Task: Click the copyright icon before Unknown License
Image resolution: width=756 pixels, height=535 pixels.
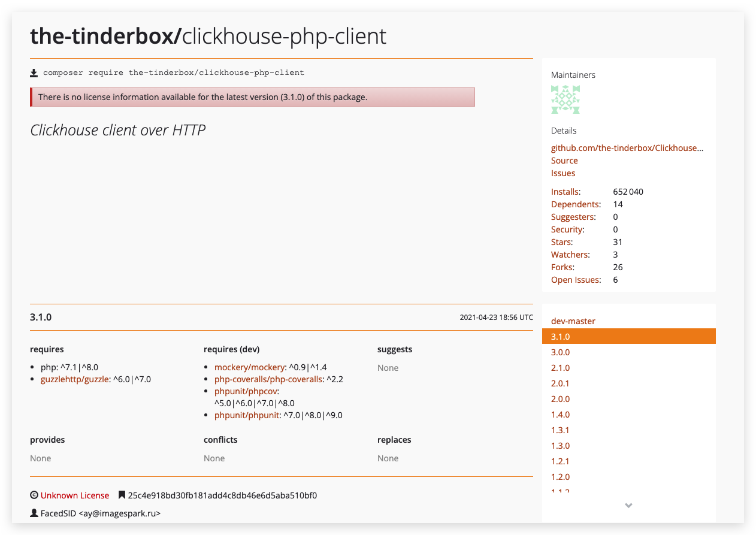Action: (x=34, y=495)
